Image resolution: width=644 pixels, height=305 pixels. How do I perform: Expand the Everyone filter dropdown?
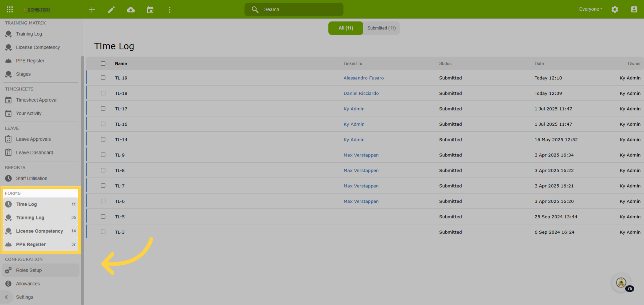click(x=591, y=9)
